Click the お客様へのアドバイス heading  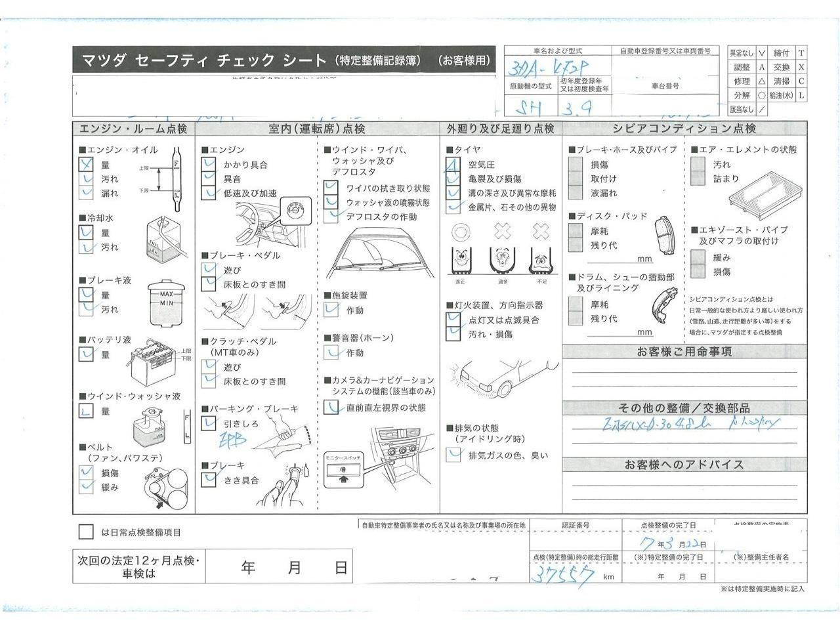pyautogui.click(x=684, y=464)
